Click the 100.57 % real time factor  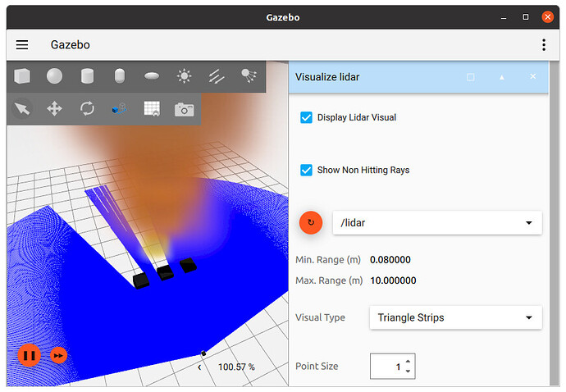click(x=236, y=367)
